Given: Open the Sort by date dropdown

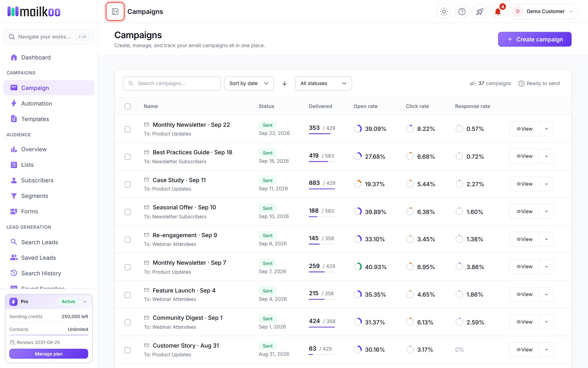Looking at the screenshot, I should tap(249, 83).
